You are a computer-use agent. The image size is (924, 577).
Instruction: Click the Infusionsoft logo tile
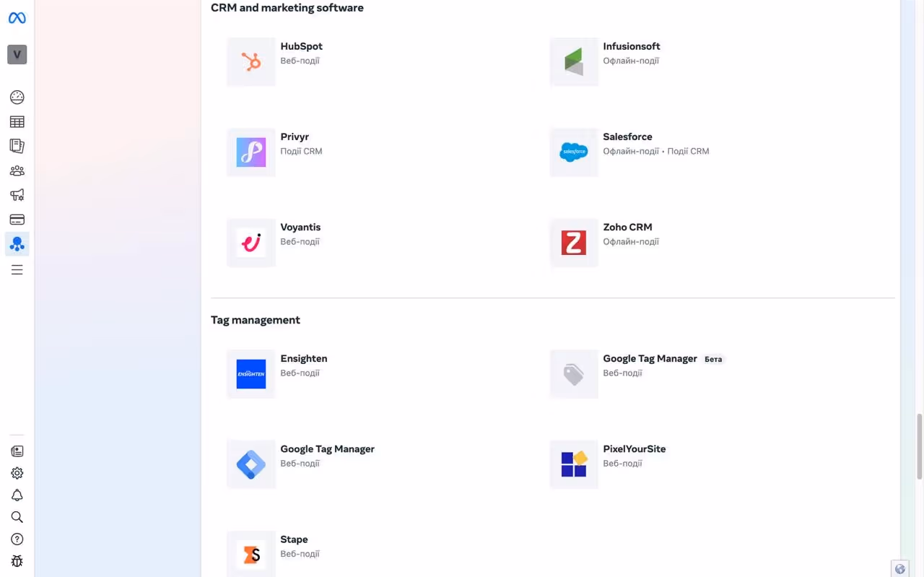574,62
